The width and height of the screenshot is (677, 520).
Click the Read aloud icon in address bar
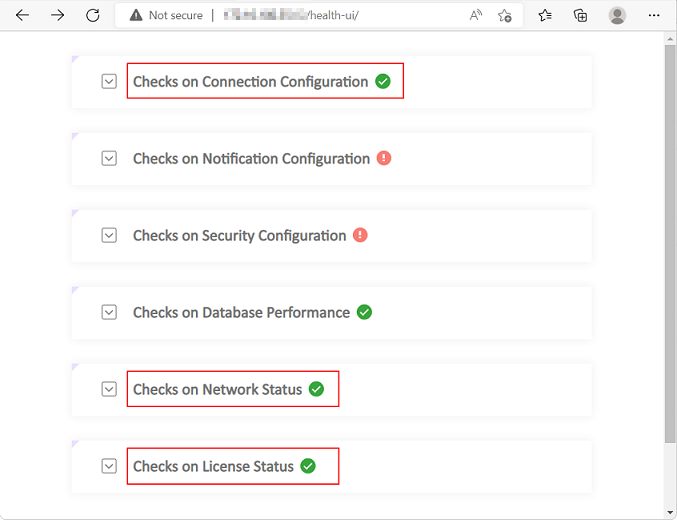point(476,15)
